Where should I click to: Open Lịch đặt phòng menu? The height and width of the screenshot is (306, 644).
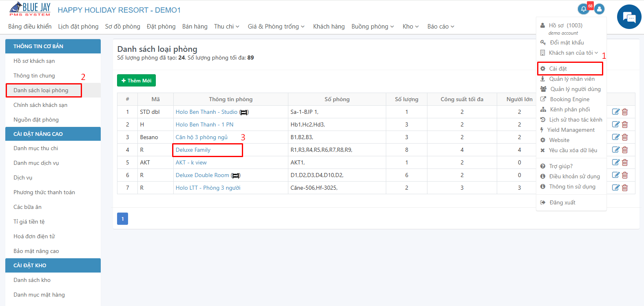pyautogui.click(x=78, y=27)
